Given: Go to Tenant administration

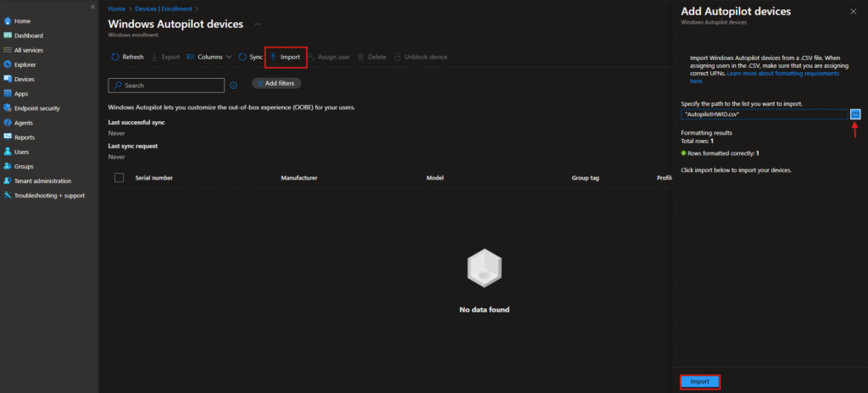Looking at the screenshot, I should pos(42,181).
